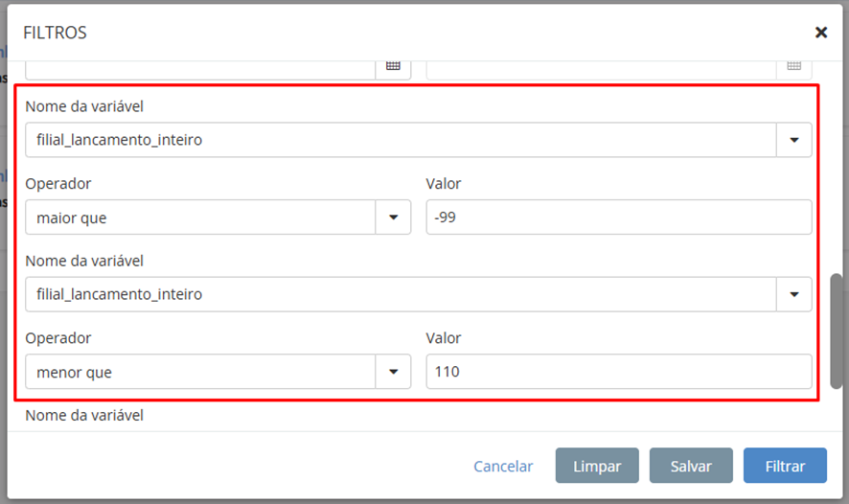The height and width of the screenshot is (504, 849).
Task: Apply filters with the Filtrar button
Action: point(785,466)
